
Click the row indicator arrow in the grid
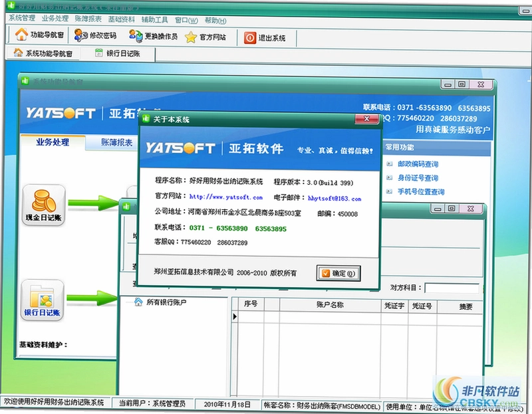coord(235,317)
